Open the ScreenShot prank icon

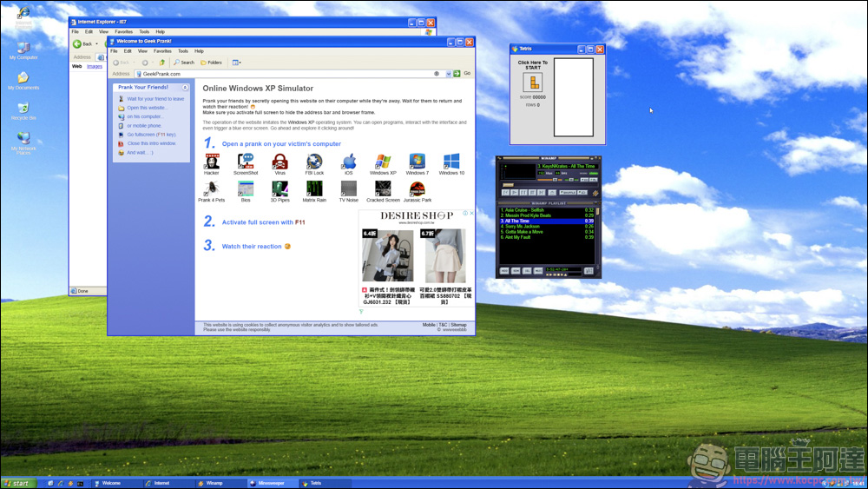(x=246, y=164)
